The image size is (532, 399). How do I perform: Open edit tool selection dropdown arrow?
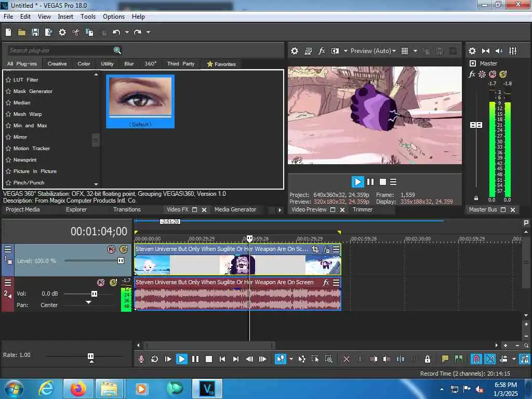[291, 359]
